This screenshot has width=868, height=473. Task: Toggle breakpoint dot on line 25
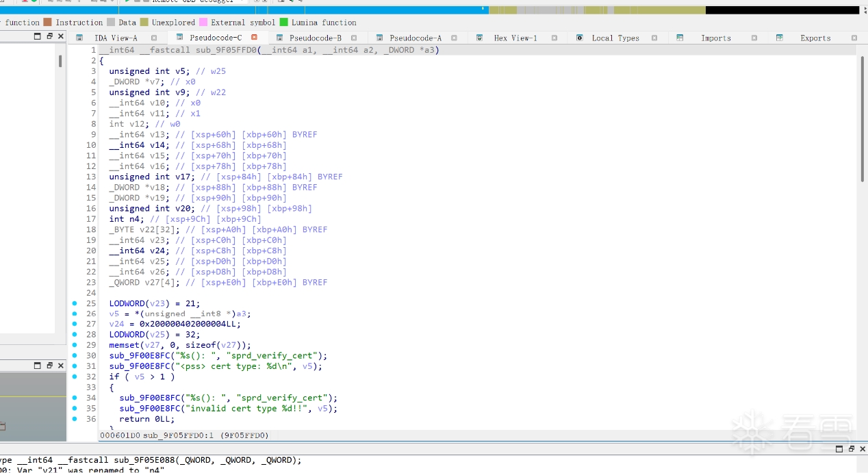click(x=74, y=303)
